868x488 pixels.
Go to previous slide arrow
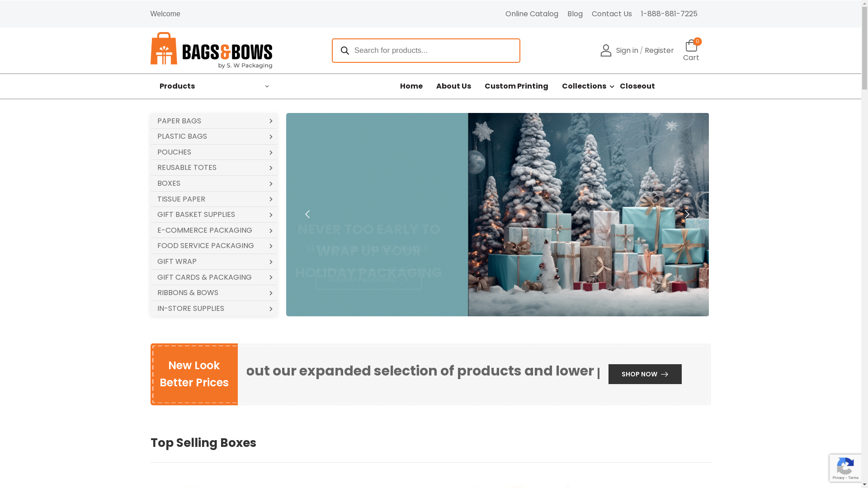click(x=307, y=214)
